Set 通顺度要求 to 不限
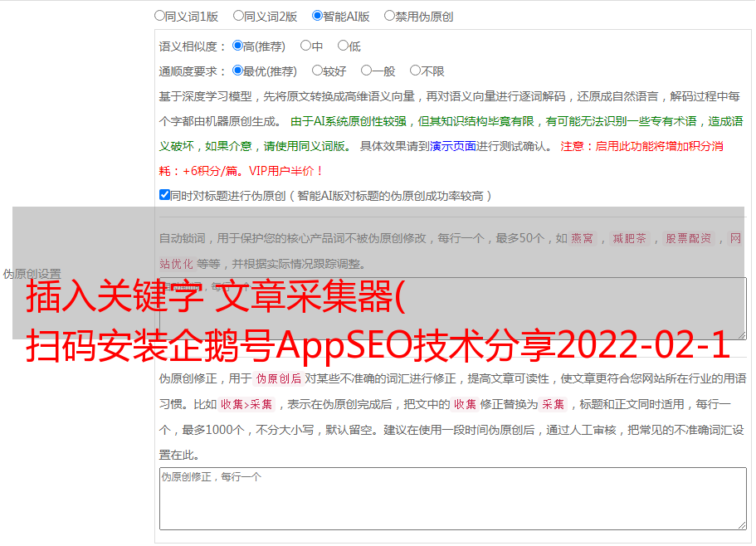This screenshot has height=546, width=756. (415, 71)
